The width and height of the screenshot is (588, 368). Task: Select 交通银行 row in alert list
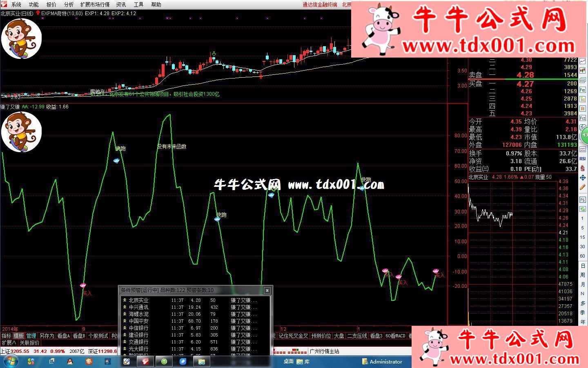coord(196,342)
